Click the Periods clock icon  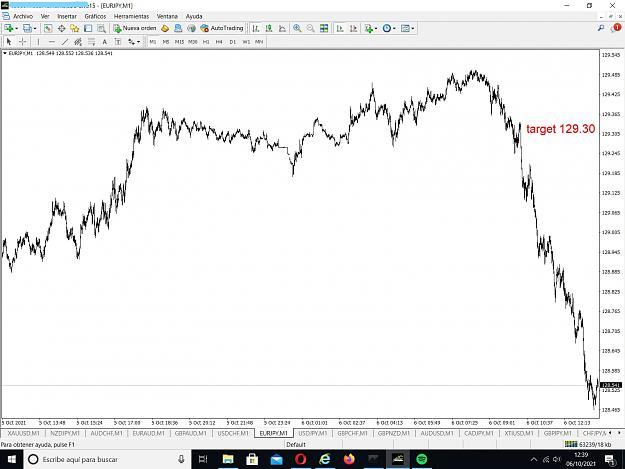[x=387, y=28]
